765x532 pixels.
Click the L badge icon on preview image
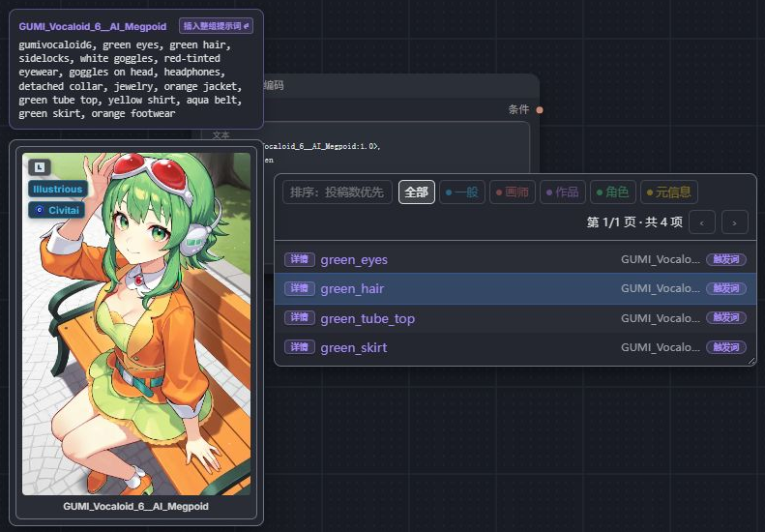[40, 167]
